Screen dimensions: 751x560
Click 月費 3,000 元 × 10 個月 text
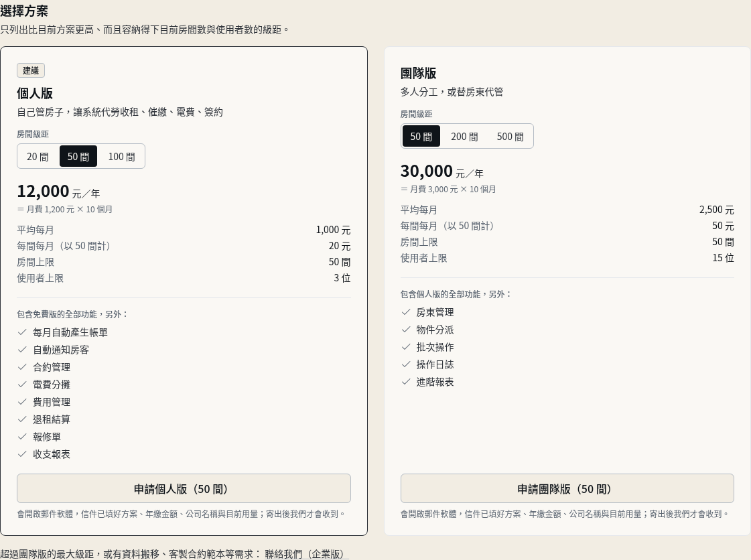453,189
